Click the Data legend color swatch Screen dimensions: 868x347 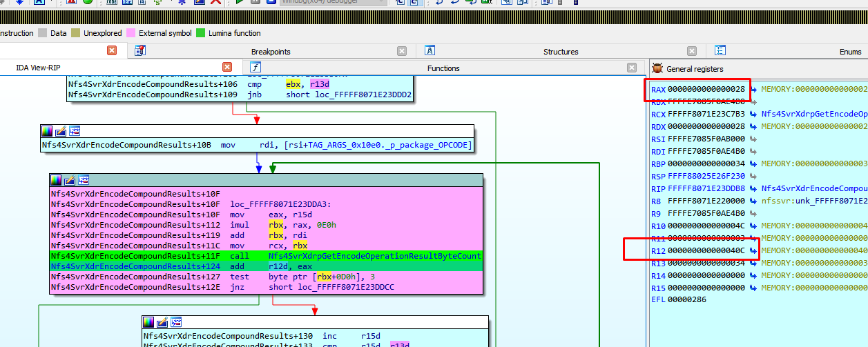[x=43, y=33]
